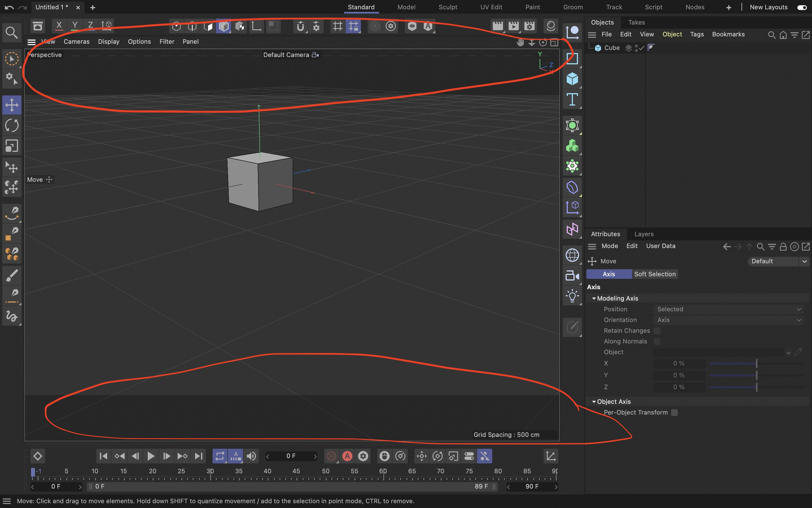This screenshot has height=508, width=812.
Task: Open Render Settings clapperboard gear icon
Action: [x=529, y=26]
